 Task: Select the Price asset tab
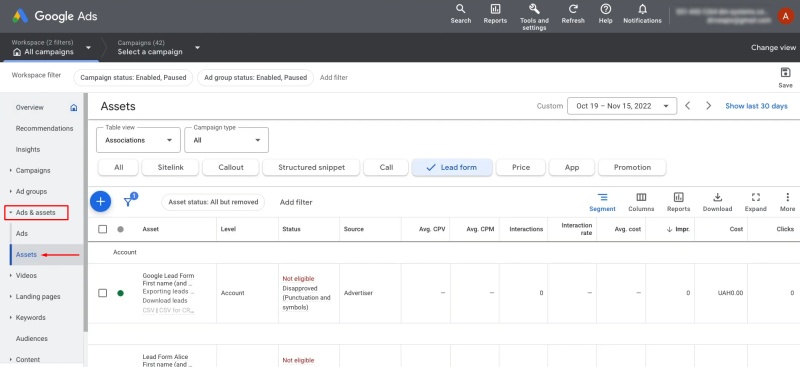pyautogui.click(x=520, y=167)
